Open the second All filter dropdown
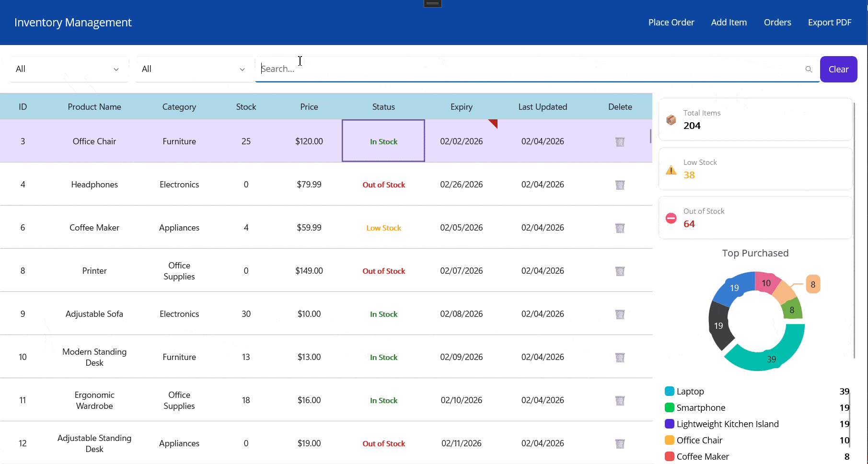The height and width of the screenshot is (464, 868). point(194,69)
